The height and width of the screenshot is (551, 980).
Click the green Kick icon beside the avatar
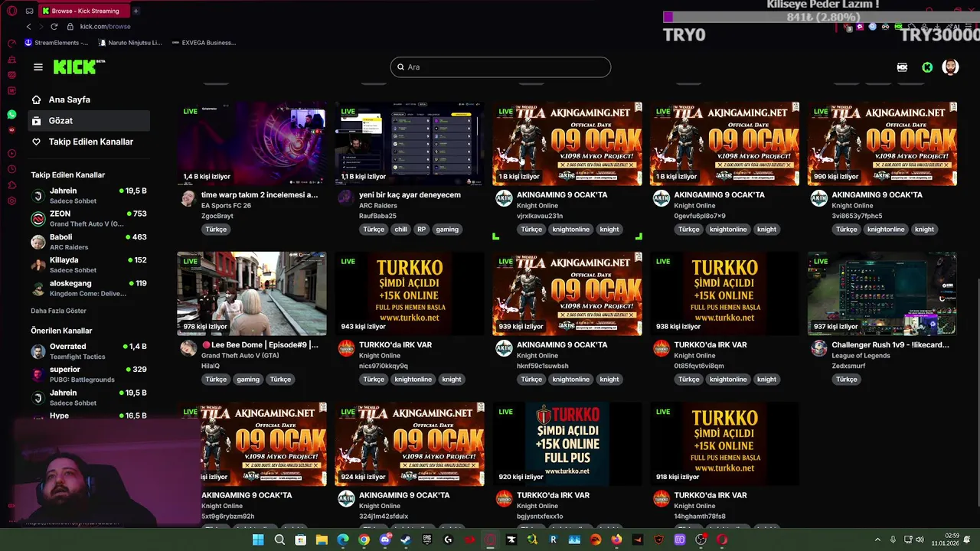click(x=927, y=67)
